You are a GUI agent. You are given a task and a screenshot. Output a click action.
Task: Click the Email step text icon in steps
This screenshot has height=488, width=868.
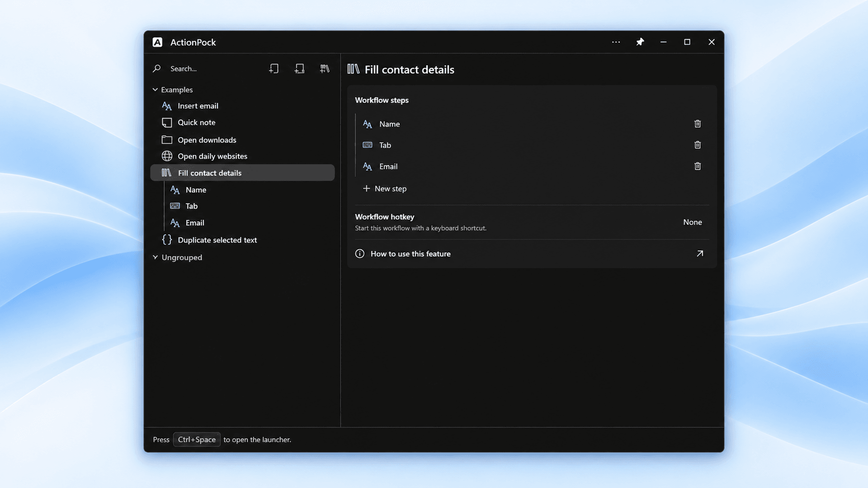pos(368,167)
